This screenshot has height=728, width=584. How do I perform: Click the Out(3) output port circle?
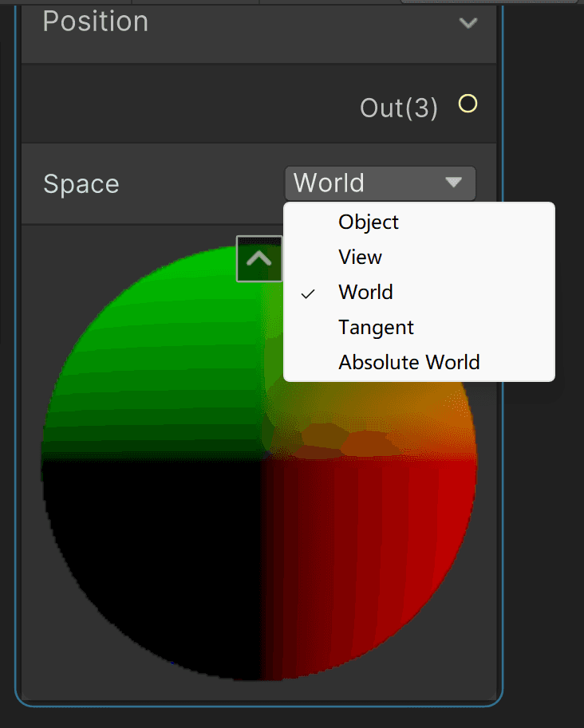click(x=468, y=104)
